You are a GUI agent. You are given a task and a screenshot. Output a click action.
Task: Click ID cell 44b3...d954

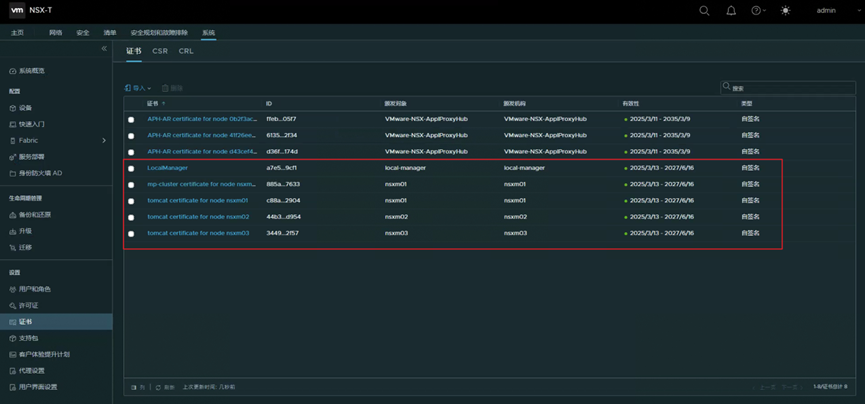click(283, 217)
